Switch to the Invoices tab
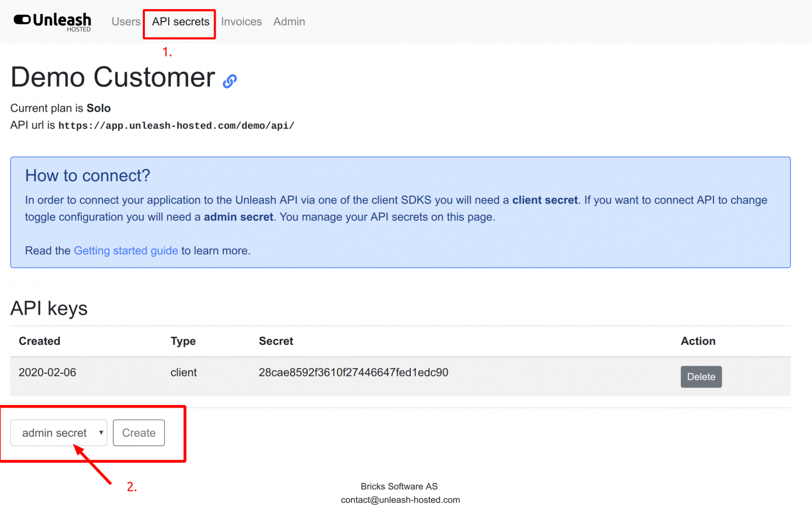 pyautogui.click(x=241, y=22)
